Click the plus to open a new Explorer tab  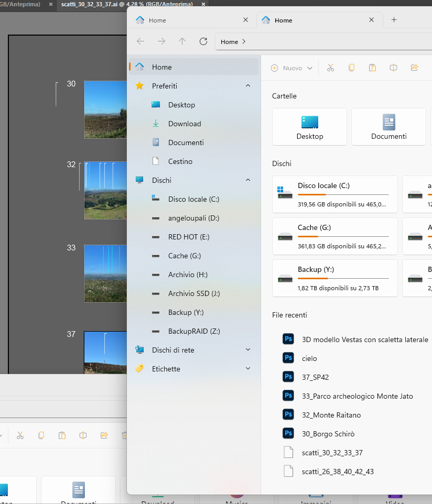(394, 20)
